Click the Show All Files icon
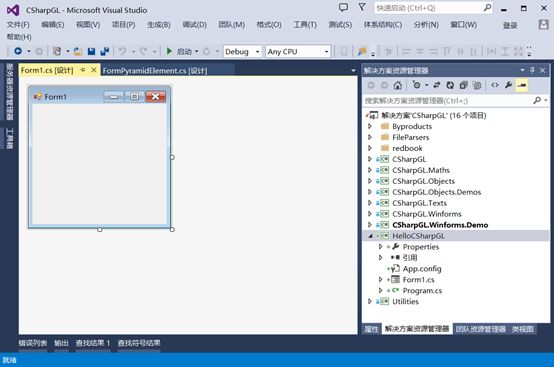This screenshot has width=554, height=367. pos(477,85)
